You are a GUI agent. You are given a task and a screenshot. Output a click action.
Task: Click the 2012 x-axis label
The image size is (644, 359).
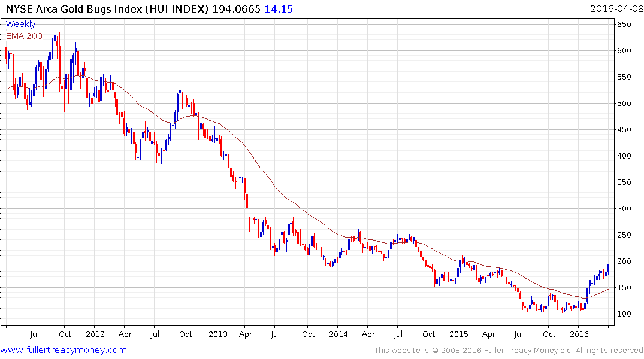tap(95, 334)
